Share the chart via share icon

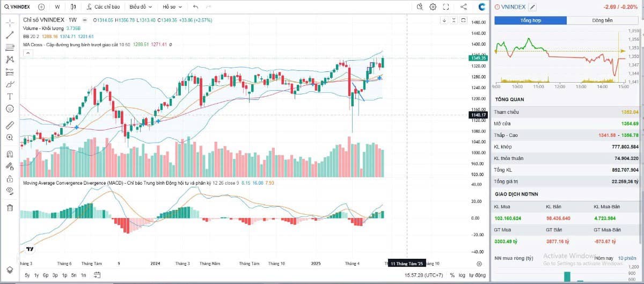click(x=464, y=7)
